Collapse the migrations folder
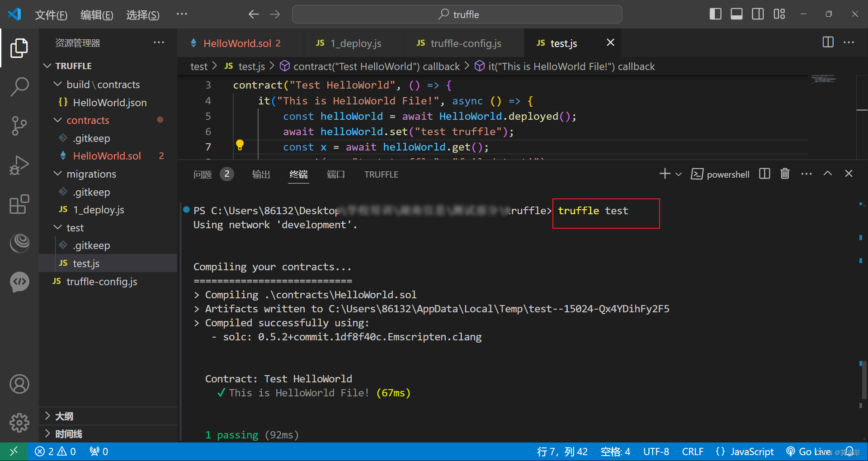 tap(108, 174)
